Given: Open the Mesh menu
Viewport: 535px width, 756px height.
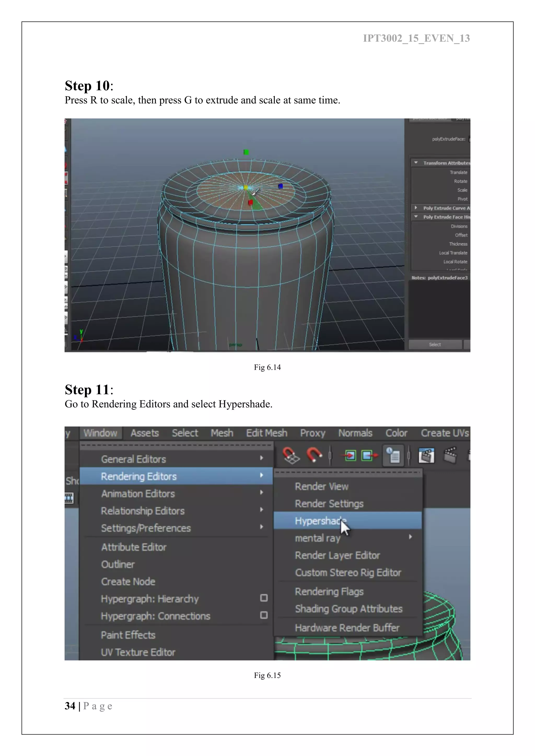Looking at the screenshot, I should coord(222,433).
